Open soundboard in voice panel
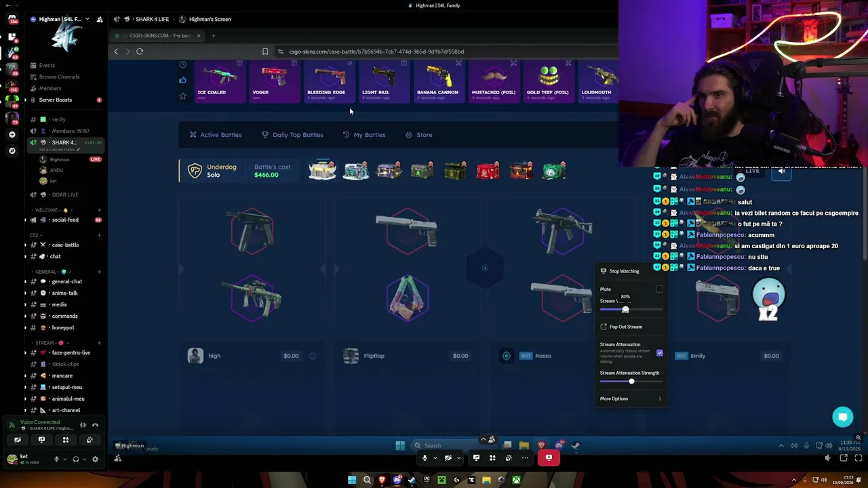The width and height of the screenshot is (868, 488). [90, 440]
